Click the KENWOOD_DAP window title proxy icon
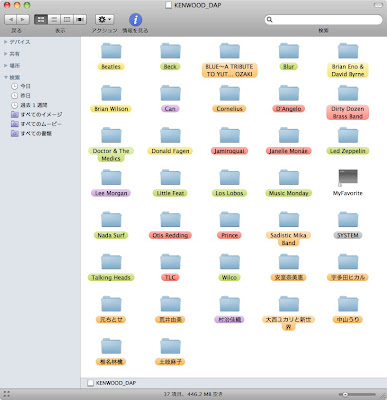Screen dimensions: 387x400 pyautogui.click(x=169, y=5)
